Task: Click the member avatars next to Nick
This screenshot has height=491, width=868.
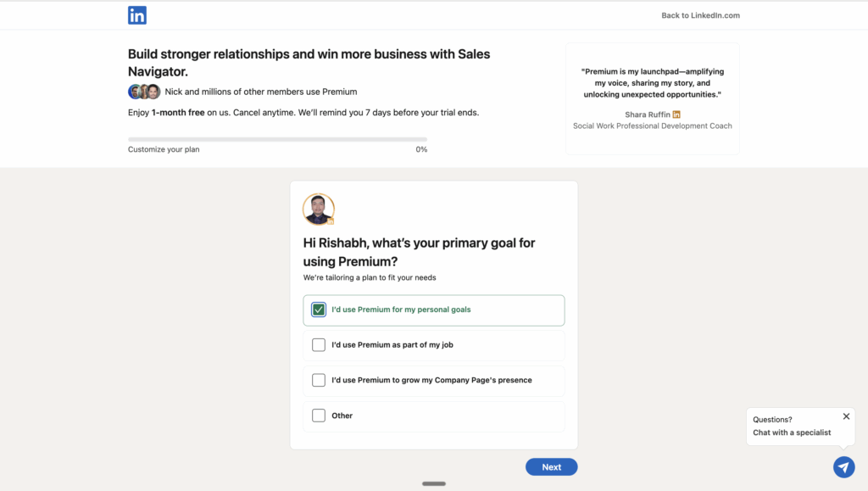Action: [144, 92]
